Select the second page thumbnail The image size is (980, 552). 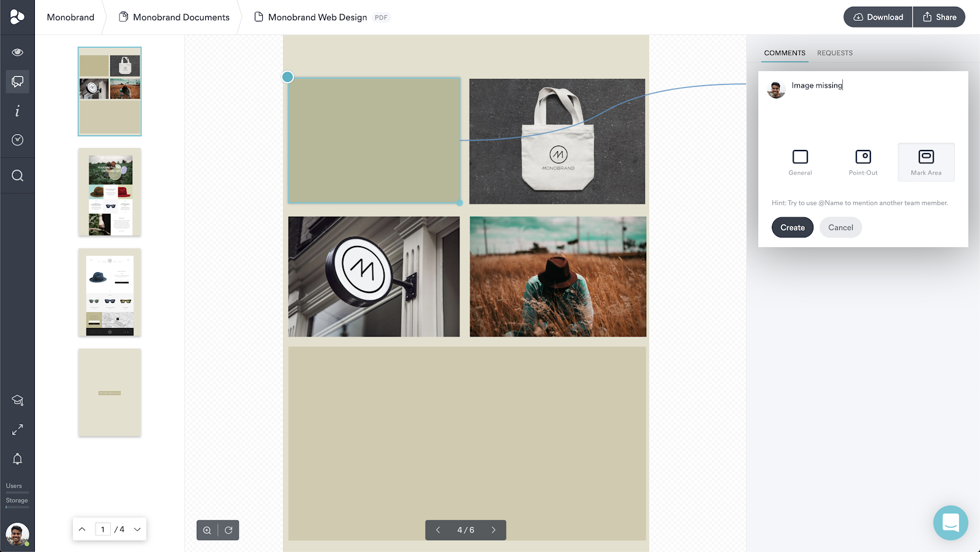tap(110, 192)
